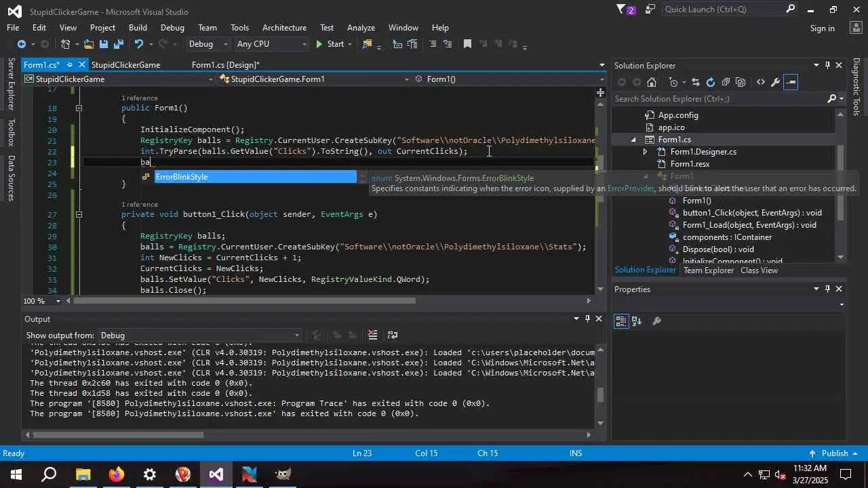Screen dimensions: 868x488
Task: Switch to the Form1.cs [Design]* tab
Action: 225,65
